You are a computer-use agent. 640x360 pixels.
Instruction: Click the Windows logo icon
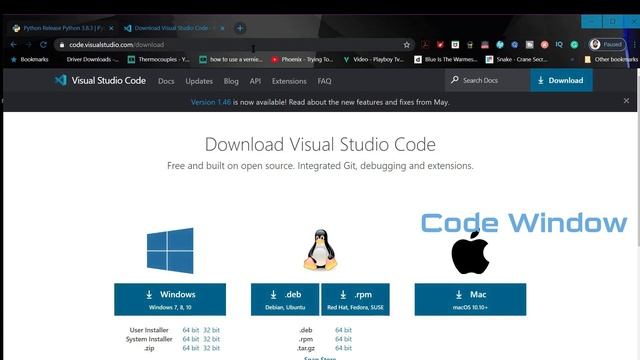pyautogui.click(x=170, y=250)
